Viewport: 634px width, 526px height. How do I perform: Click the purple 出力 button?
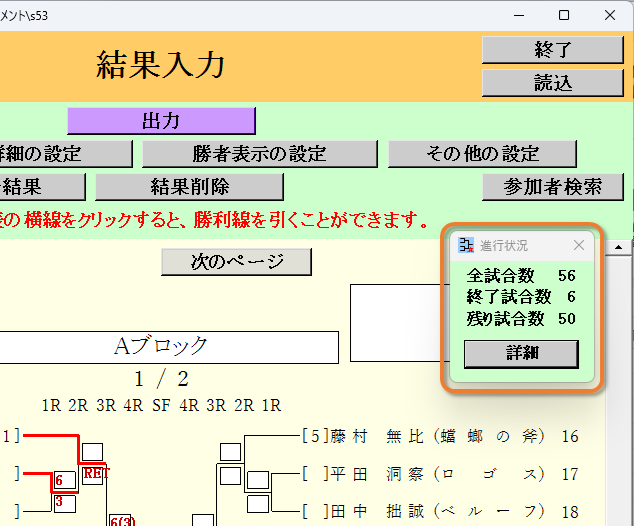(161, 121)
